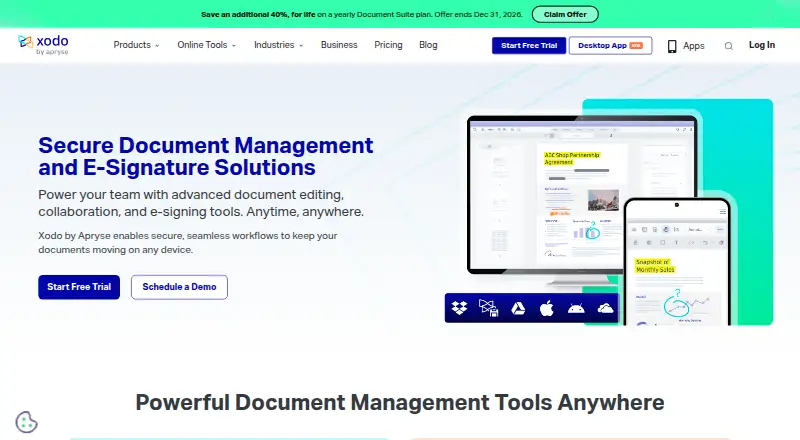
Task: Click Start Free Trial in the hero section
Action: [79, 287]
